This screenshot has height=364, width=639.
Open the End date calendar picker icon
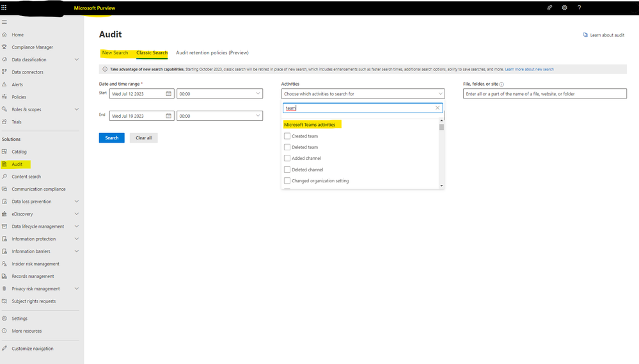tap(168, 116)
